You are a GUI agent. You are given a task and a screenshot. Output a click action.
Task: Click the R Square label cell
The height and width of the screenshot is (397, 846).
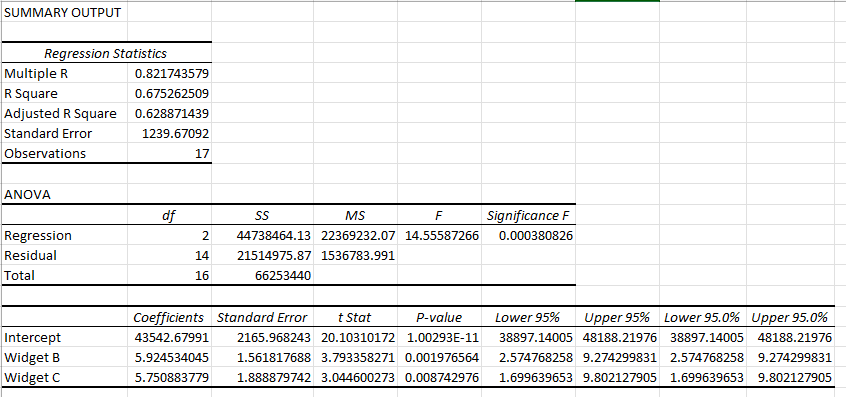click(x=64, y=93)
